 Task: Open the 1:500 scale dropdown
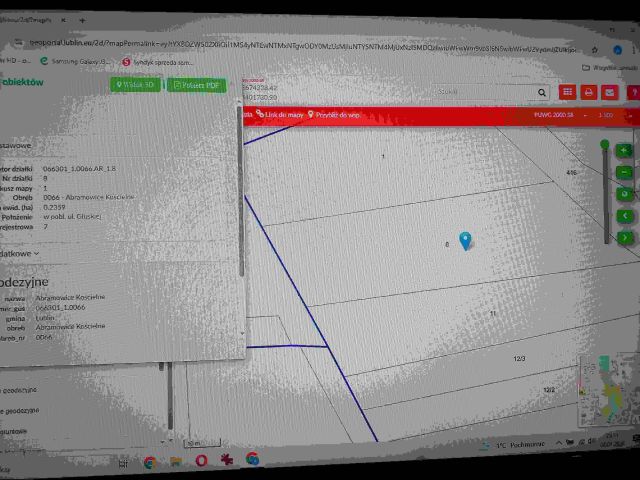pos(616,116)
